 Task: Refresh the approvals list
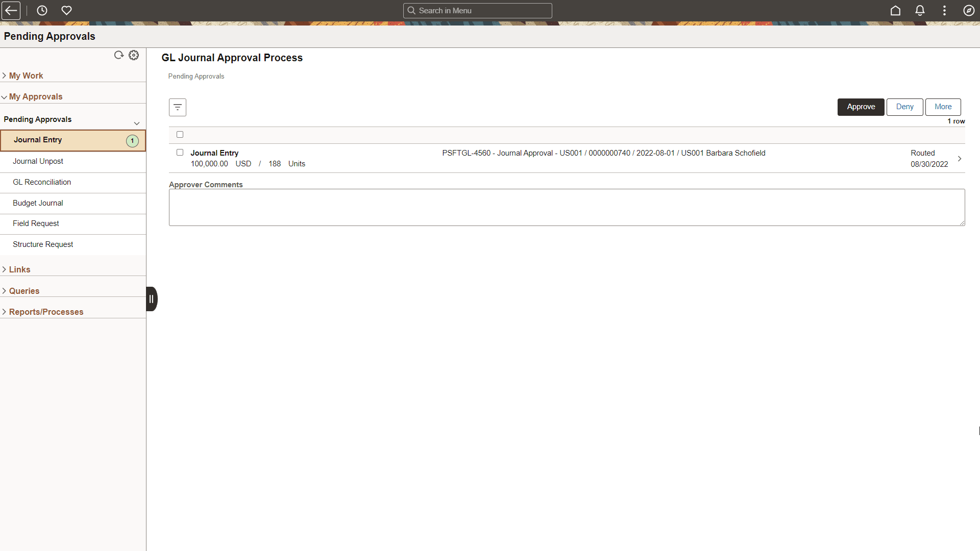(x=119, y=55)
